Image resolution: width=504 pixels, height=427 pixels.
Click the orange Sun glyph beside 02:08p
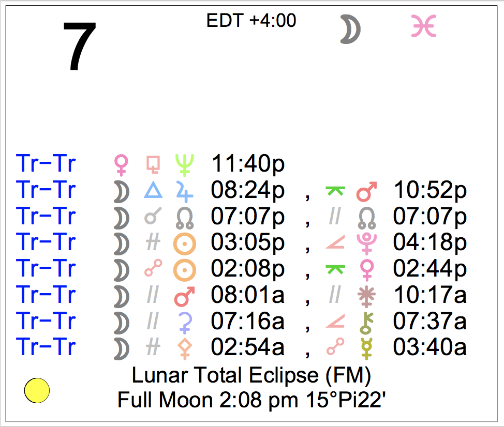tap(184, 269)
